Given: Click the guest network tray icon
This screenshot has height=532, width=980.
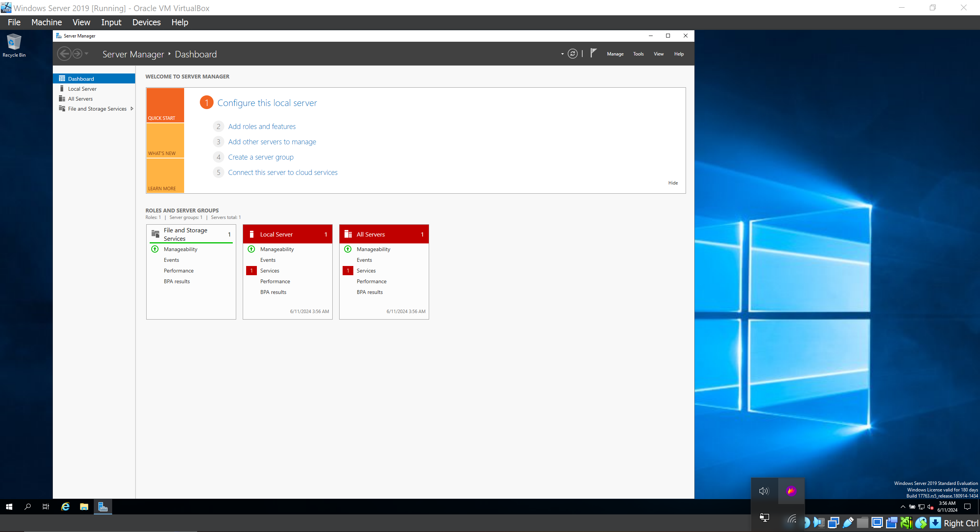Looking at the screenshot, I should (x=921, y=507).
